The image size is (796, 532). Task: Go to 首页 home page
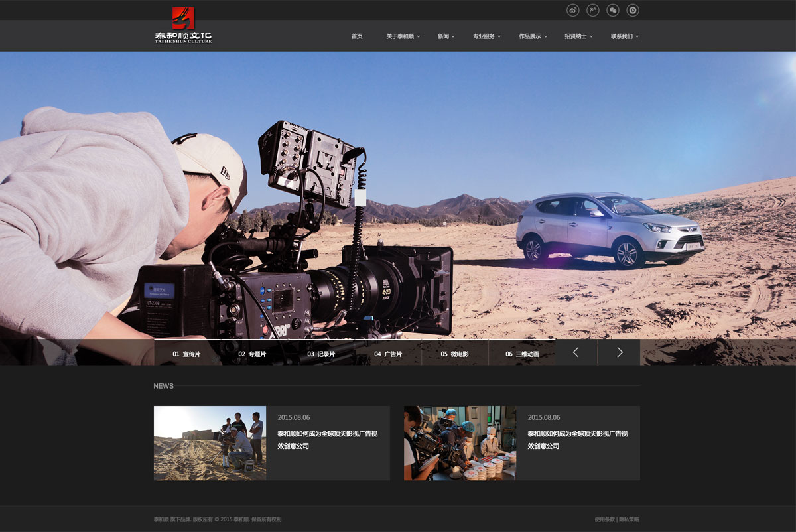357,36
